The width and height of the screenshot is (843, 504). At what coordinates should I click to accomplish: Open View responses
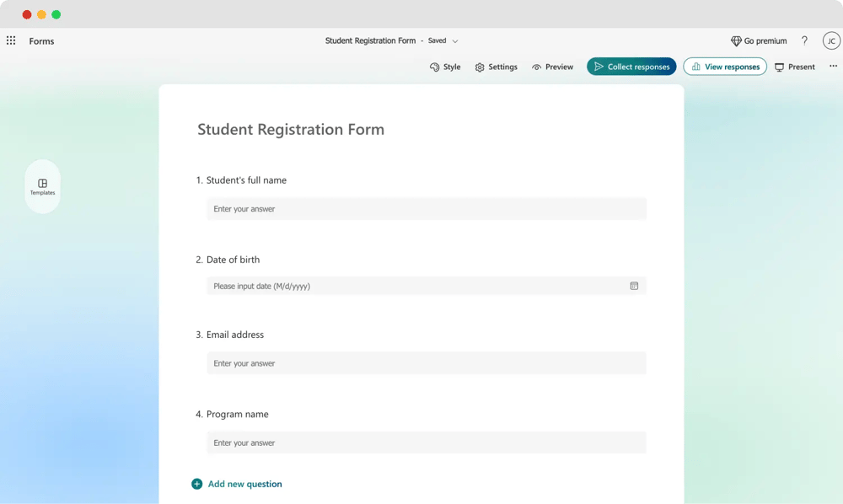point(724,67)
